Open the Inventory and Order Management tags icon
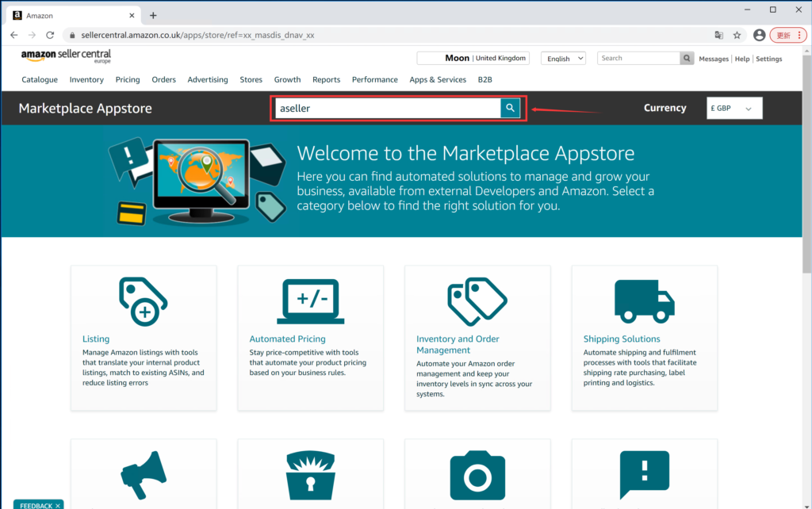 [x=477, y=302]
